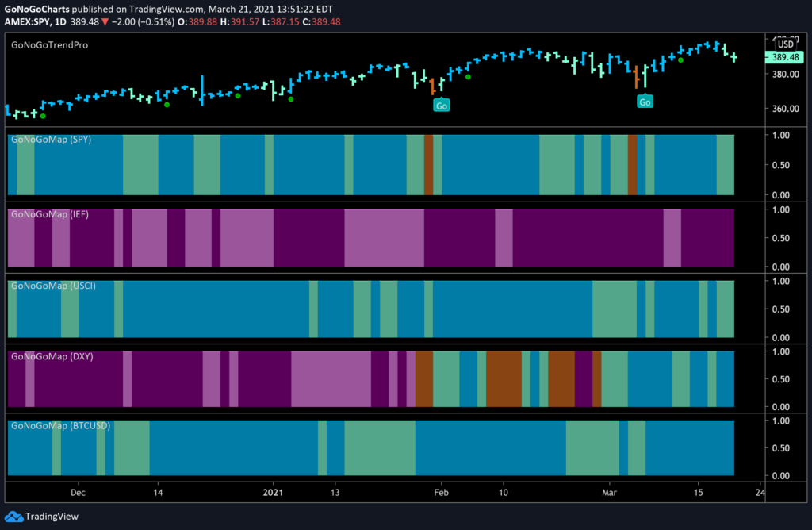Click the AMEX:SPY, 1D symbol label

35,21
